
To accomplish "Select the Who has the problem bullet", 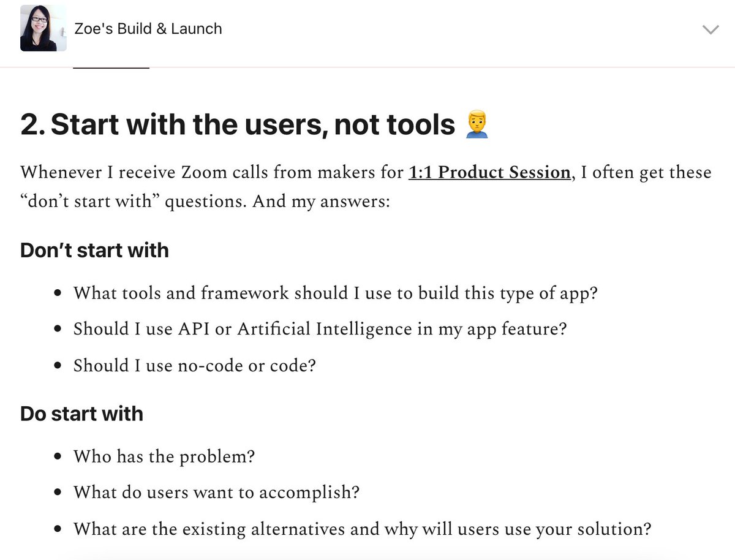I will pyautogui.click(x=164, y=456).
